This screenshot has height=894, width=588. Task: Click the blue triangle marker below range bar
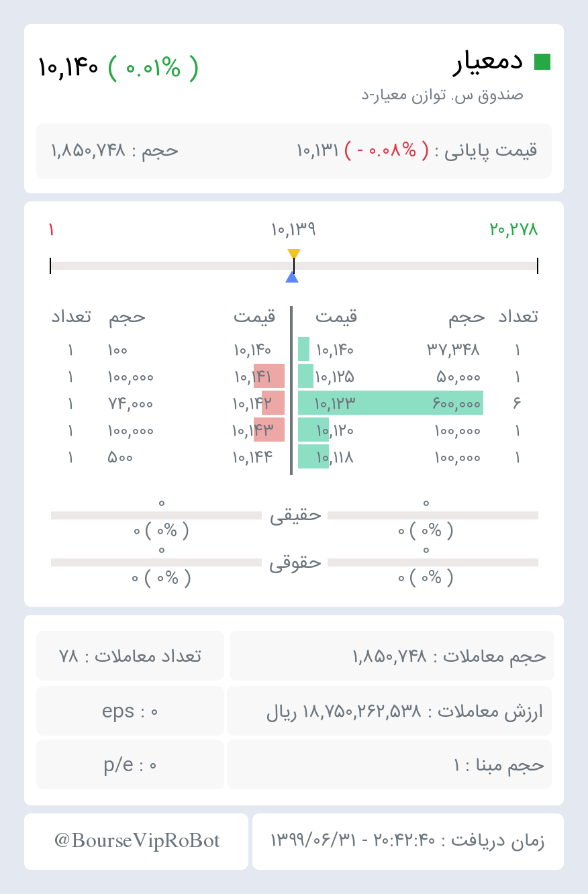[x=292, y=277]
